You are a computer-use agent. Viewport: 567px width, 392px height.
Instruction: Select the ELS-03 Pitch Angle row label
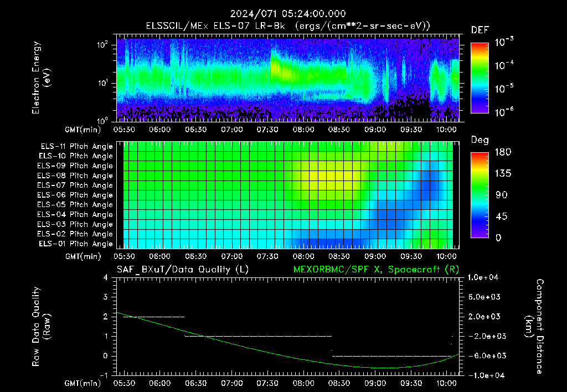click(75, 225)
